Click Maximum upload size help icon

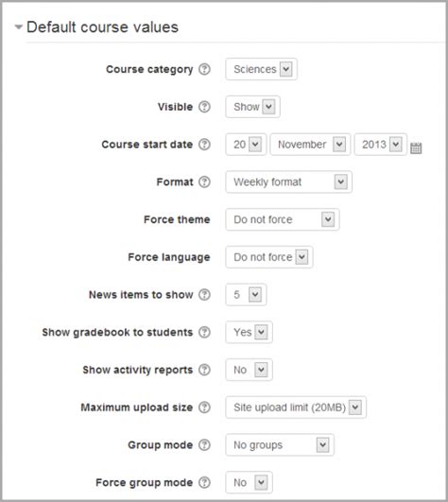tap(204, 407)
